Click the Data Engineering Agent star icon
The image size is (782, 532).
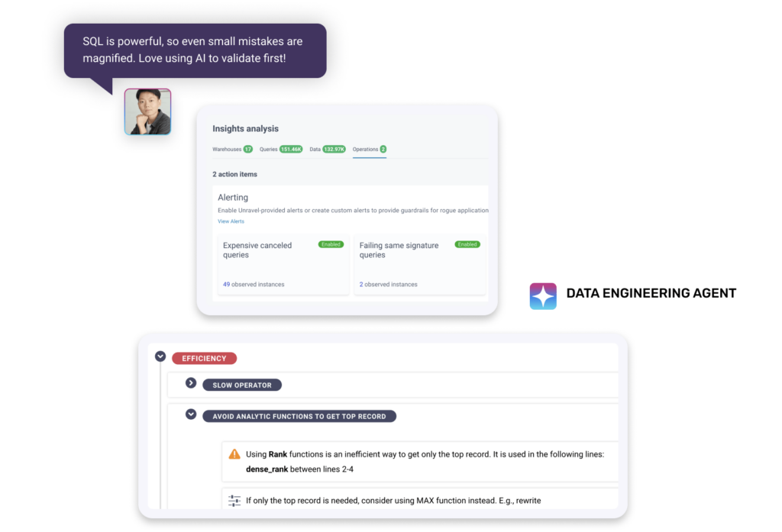tap(543, 296)
